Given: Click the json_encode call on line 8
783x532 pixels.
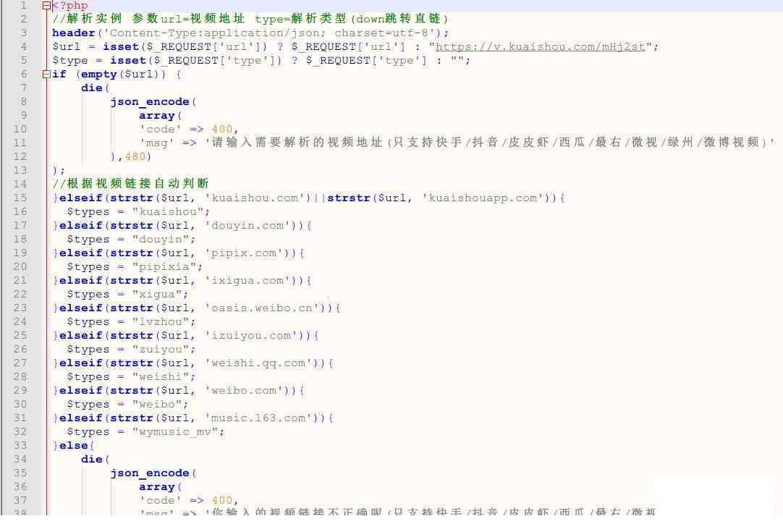Looking at the screenshot, I should [x=150, y=101].
